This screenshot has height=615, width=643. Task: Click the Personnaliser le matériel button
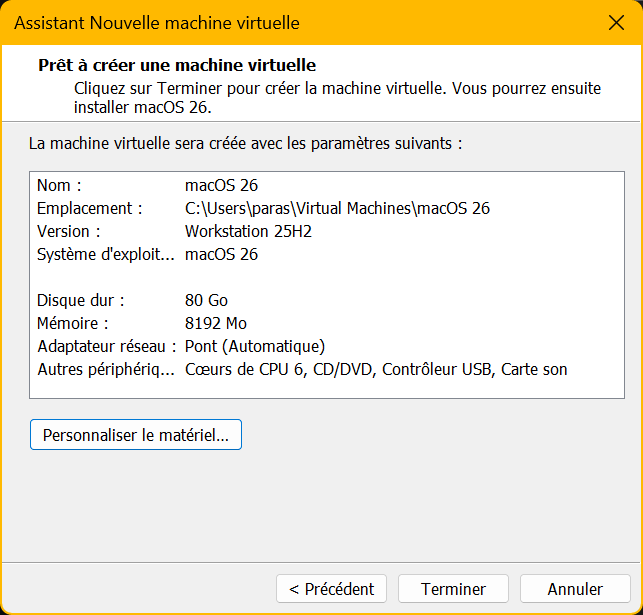[136, 435]
